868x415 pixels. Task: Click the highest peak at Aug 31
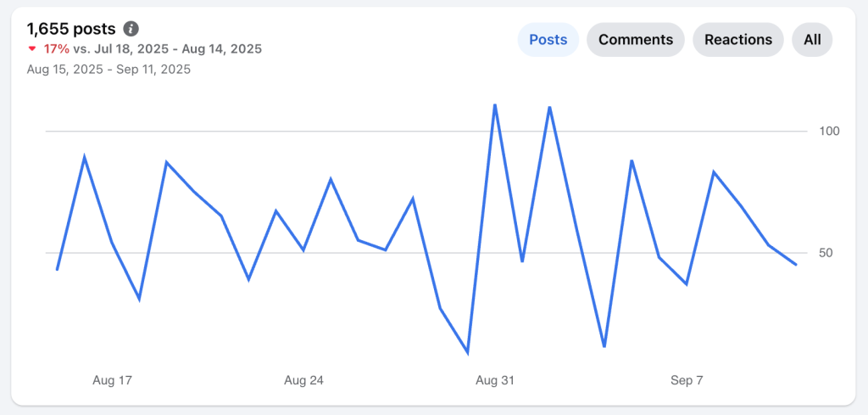click(x=494, y=105)
